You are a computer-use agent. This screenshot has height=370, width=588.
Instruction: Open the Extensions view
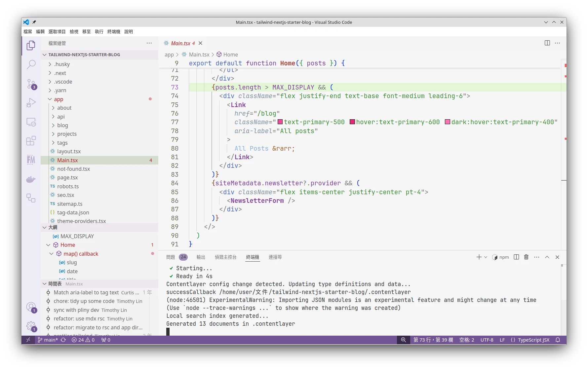[31, 141]
